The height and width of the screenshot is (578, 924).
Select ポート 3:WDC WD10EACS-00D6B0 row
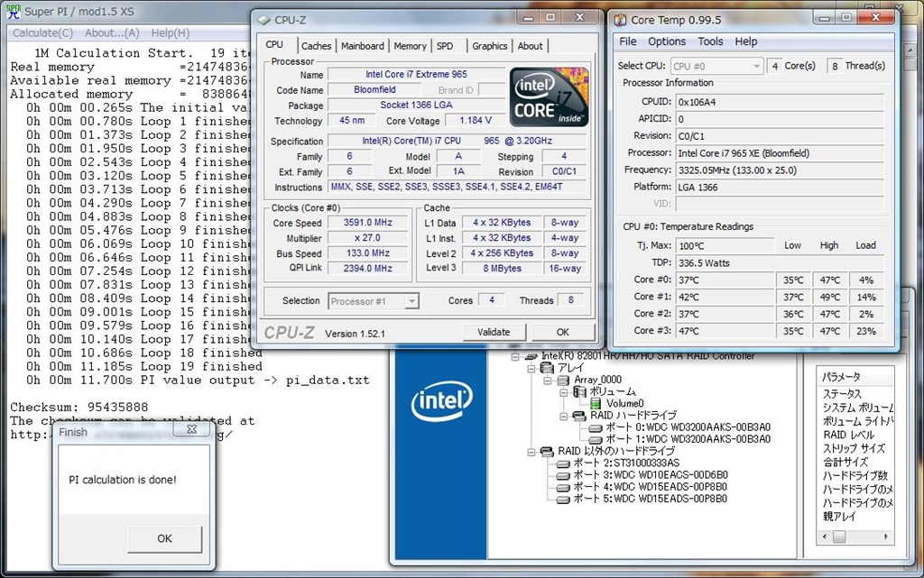651,475
